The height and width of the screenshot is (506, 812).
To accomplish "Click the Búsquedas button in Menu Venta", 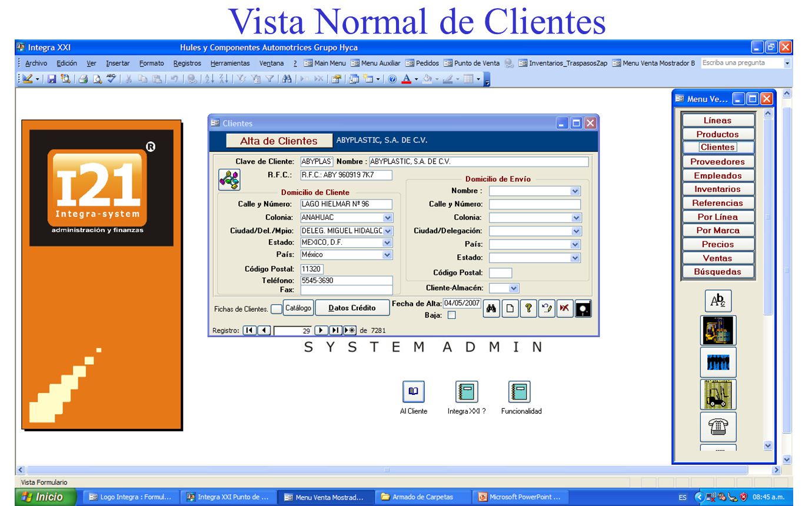I will coord(718,272).
